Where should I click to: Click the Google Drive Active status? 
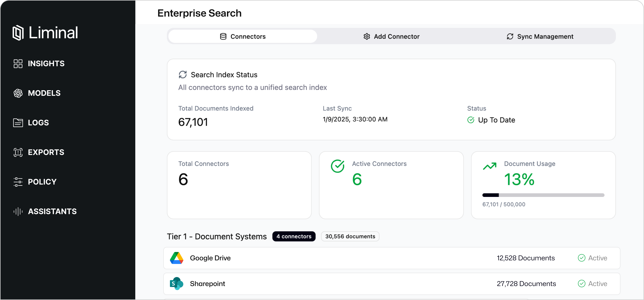pos(592,258)
